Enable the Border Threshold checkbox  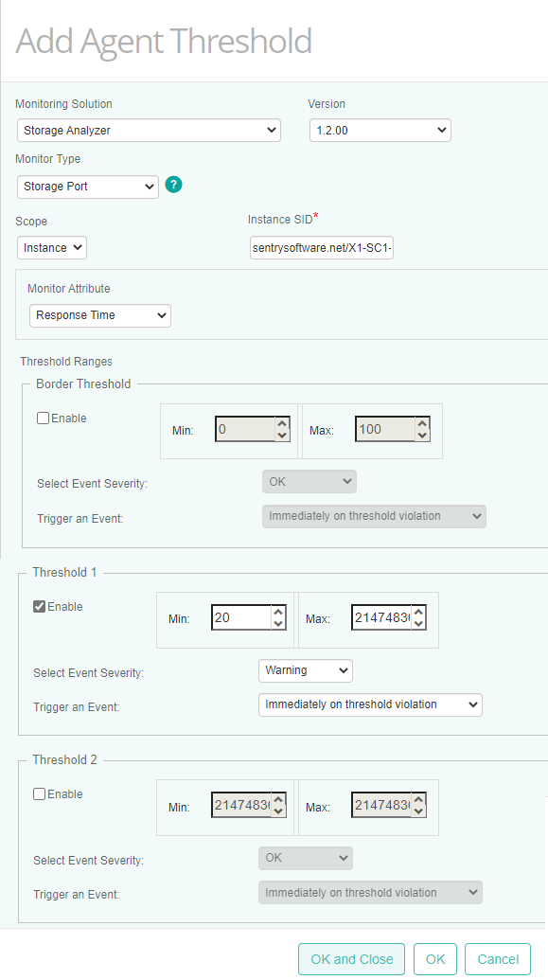[x=44, y=419]
